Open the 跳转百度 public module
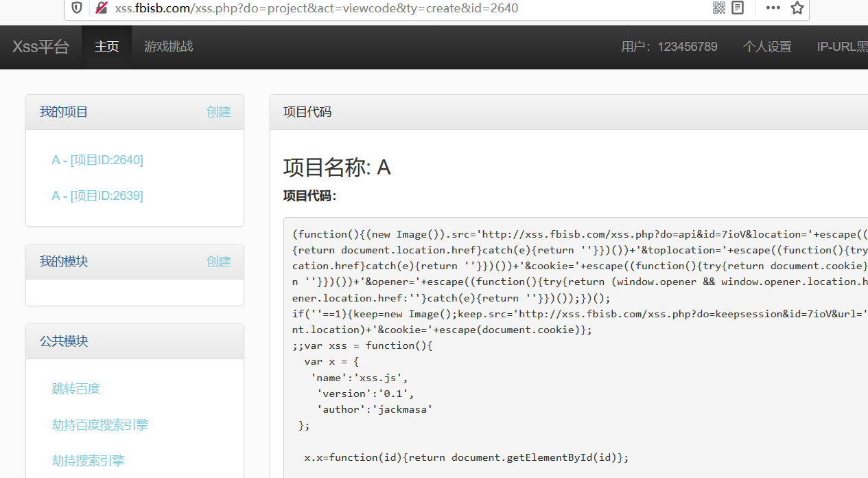This screenshot has width=868, height=478. click(x=76, y=389)
